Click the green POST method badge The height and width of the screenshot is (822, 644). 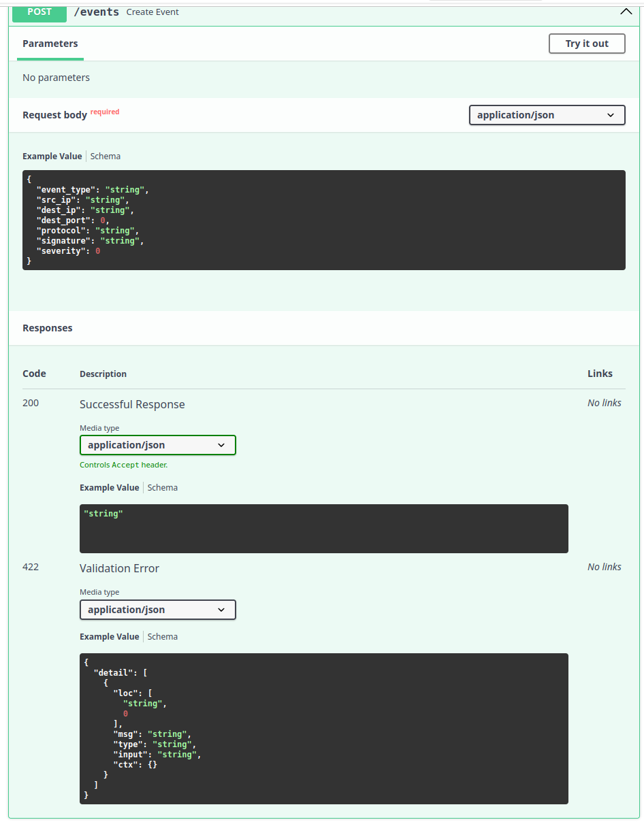point(39,12)
